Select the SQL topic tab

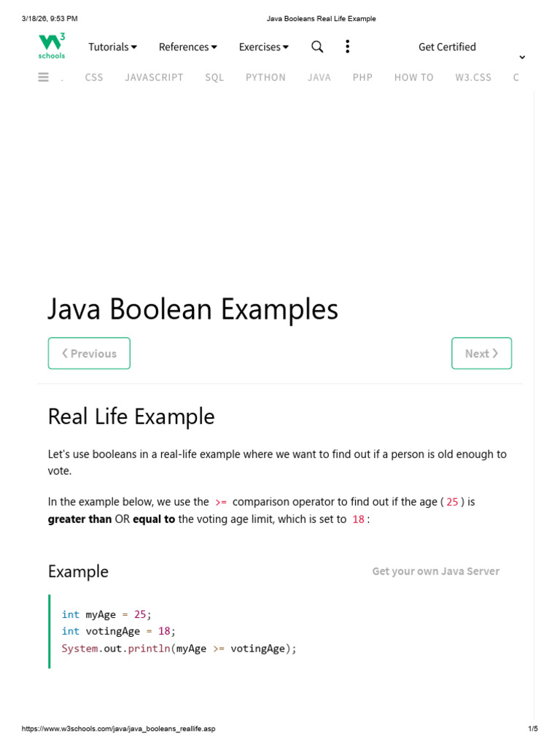(x=214, y=77)
